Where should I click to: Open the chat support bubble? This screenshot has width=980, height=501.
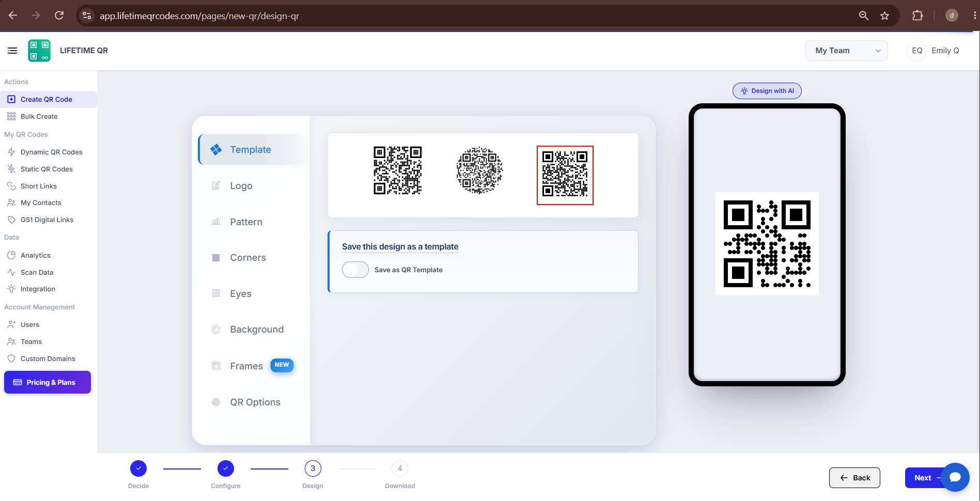pyautogui.click(x=955, y=477)
